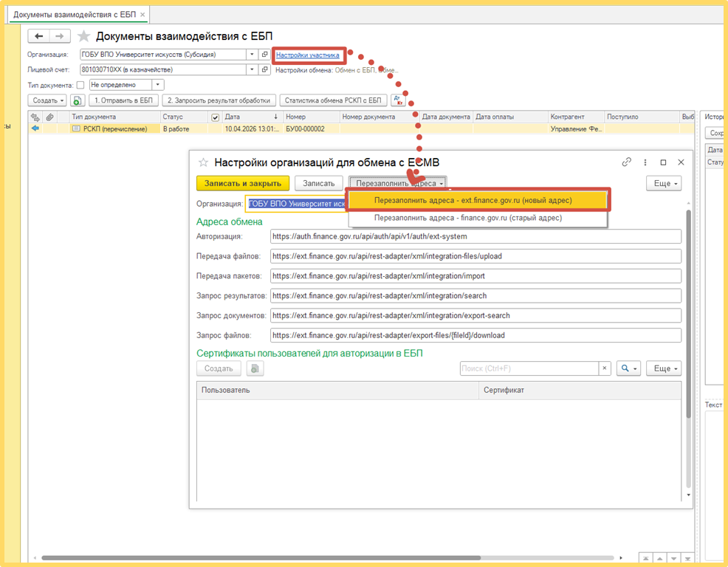Star the Документы взаимодействия с ЕБП page as favorite
Viewport: 728px width, 567px height.
(x=83, y=36)
